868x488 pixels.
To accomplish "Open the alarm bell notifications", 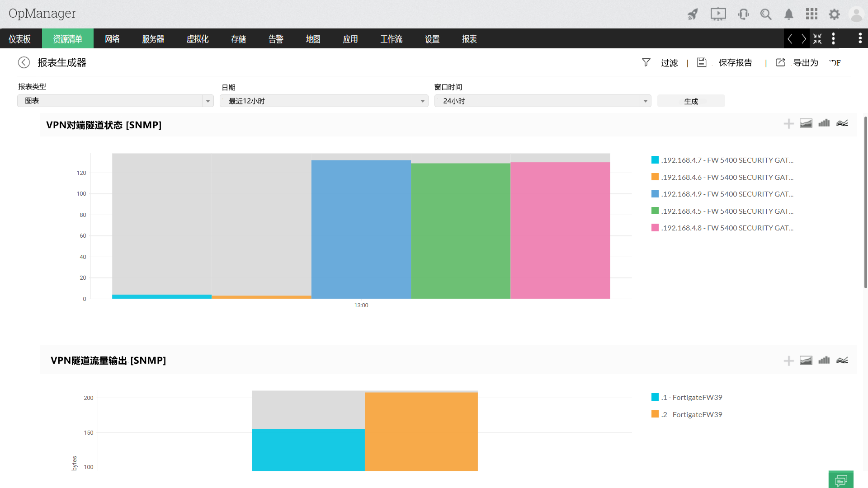I will pyautogui.click(x=788, y=14).
